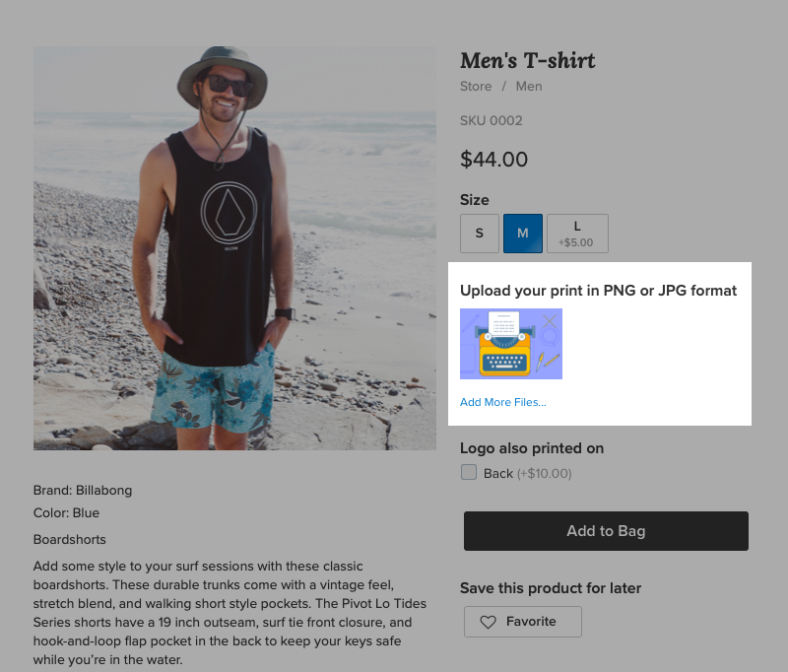Viewport: 788px width, 672px height.
Task: Click the Men's T-shirt product title
Action: point(527,60)
